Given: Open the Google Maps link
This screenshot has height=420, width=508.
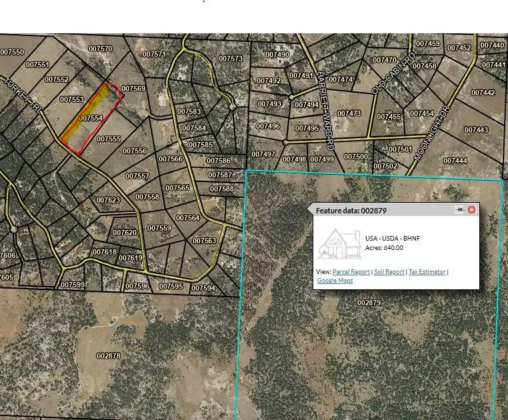Looking at the screenshot, I should click(x=335, y=281).
